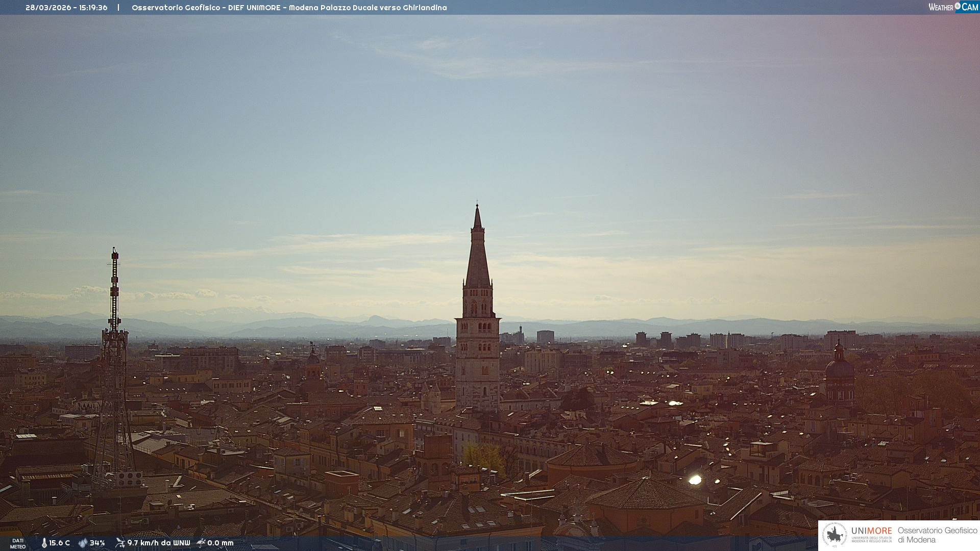The width and height of the screenshot is (980, 551).
Task: Click the UNIMORE wordmark text
Action: [x=871, y=531]
